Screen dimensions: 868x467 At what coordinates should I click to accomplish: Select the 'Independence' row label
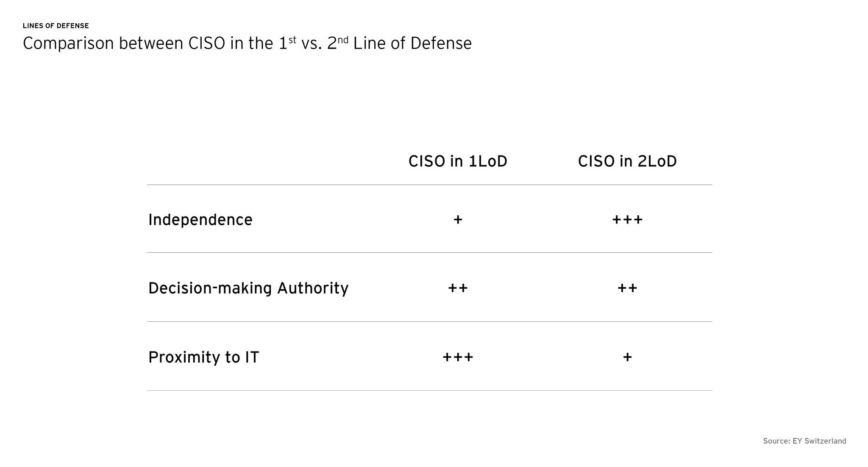click(x=200, y=220)
